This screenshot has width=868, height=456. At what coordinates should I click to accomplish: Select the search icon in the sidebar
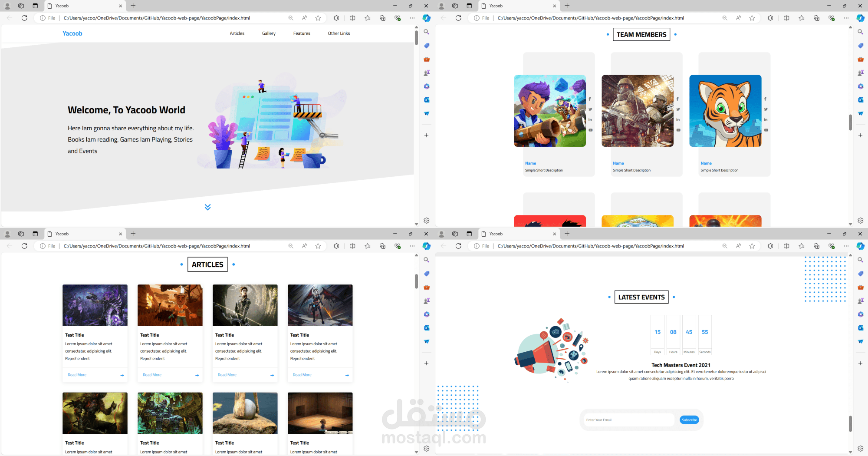pyautogui.click(x=426, y=32)
